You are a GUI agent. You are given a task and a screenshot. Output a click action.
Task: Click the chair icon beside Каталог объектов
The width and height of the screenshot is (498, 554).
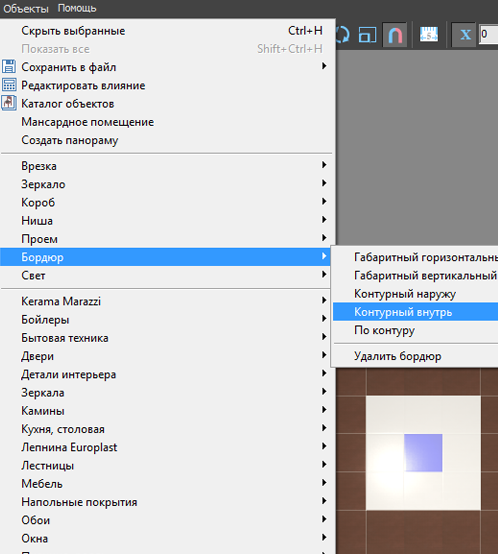click(9, 103)
